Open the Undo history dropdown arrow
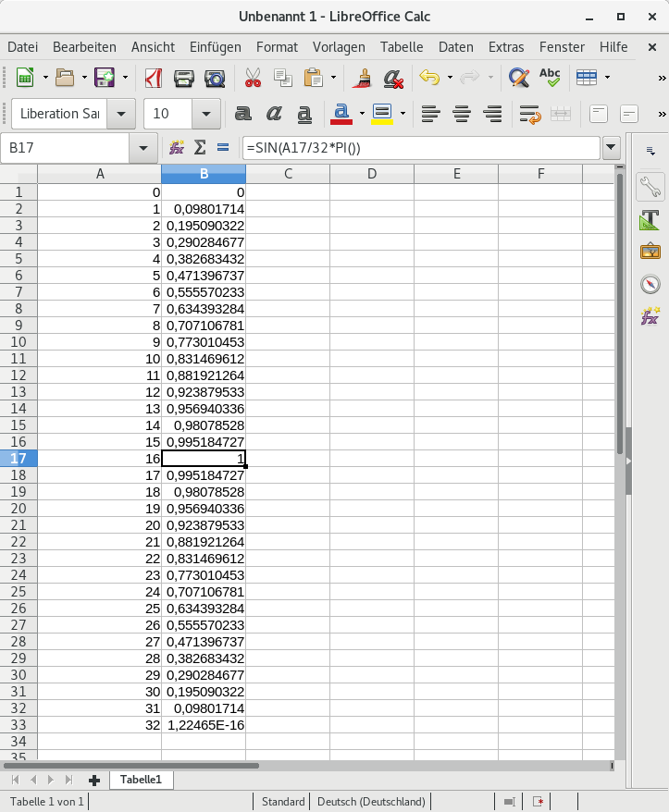This screenshot has height=812, width=669. pyautogui.click(x=450, y=78)
